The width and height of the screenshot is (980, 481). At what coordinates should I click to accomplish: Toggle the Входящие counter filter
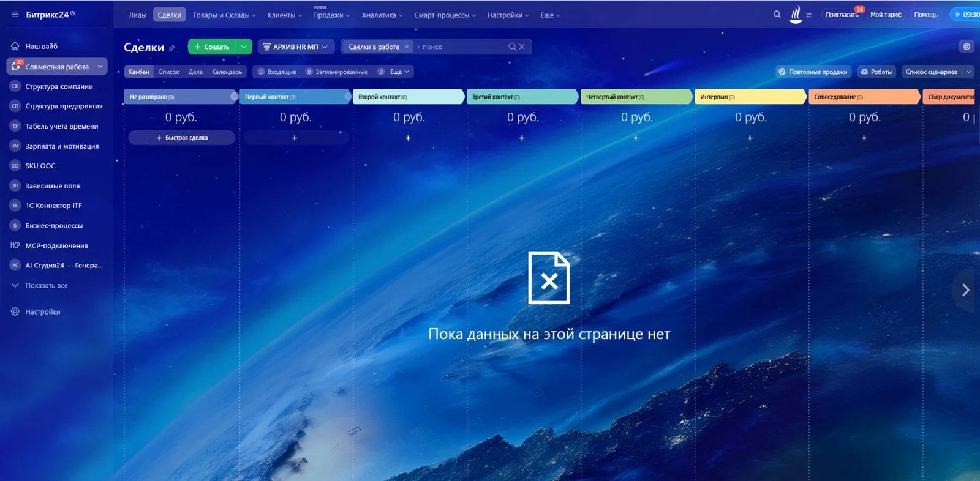pyautogui.click(x=276, y=72)
